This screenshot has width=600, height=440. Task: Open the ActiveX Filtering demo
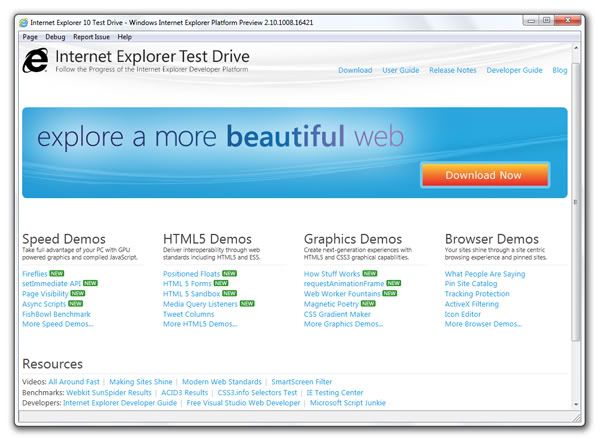tap(472, 304)
